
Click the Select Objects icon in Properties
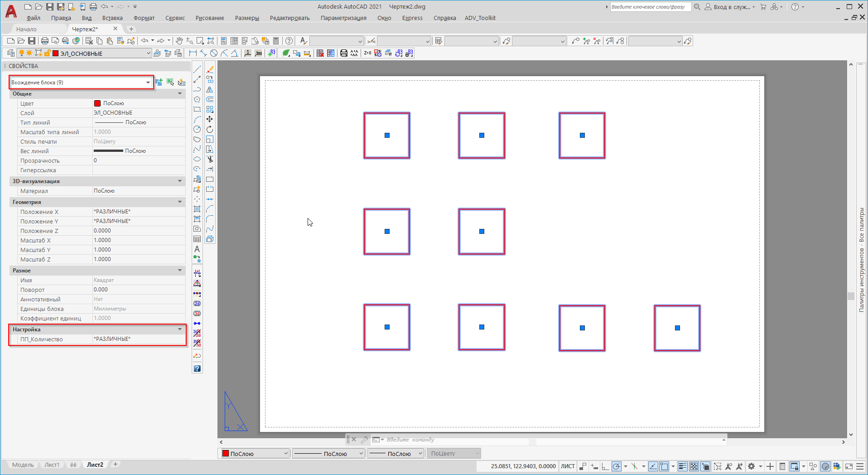point(170,82)
